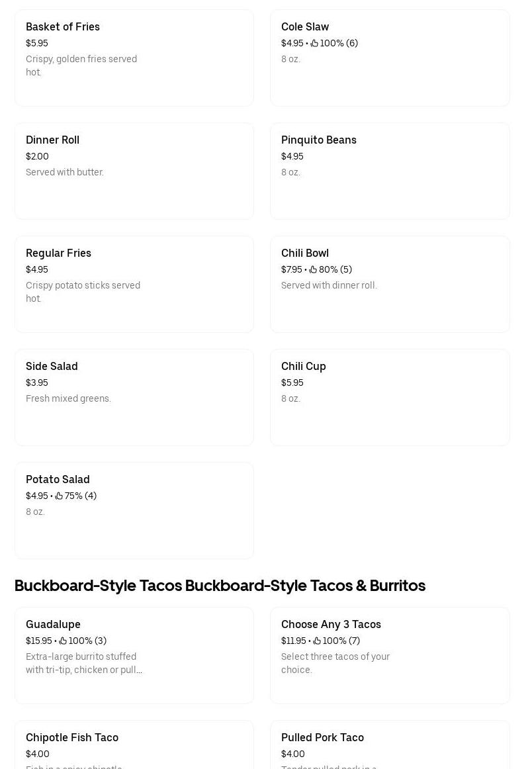This screenshot has width=532, height=769.
Task: Click the Cole Slaw menu card
Action: [390, 58]
